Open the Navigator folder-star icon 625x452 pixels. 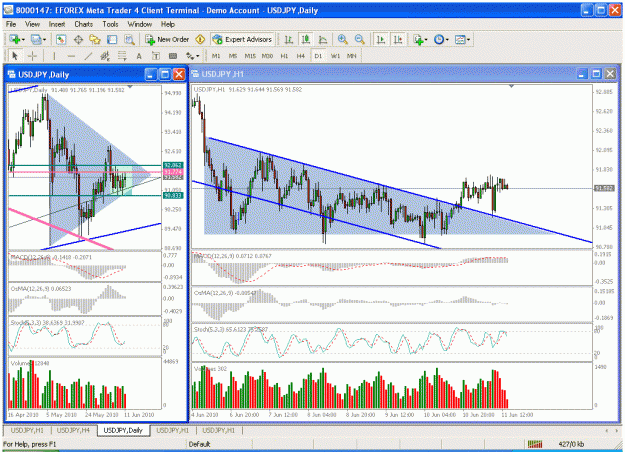pyautogui.click(x=95, y=39)
